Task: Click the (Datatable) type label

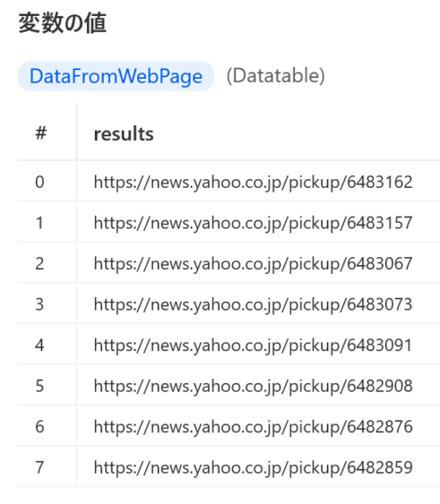Action: tap(276, 76)
